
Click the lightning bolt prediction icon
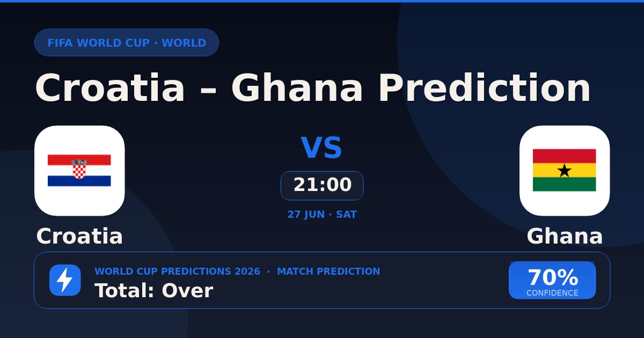(x=65, y=280)
